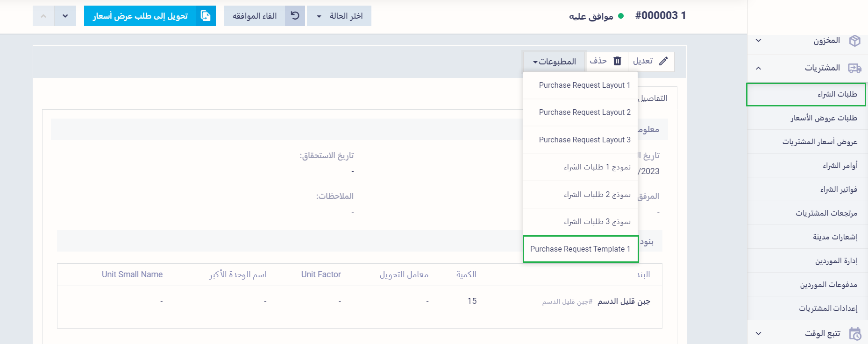The image size is (868, 344).
Task: Go to previous record with up arrow
Action: pyautogui.click(x=43, y=16)
